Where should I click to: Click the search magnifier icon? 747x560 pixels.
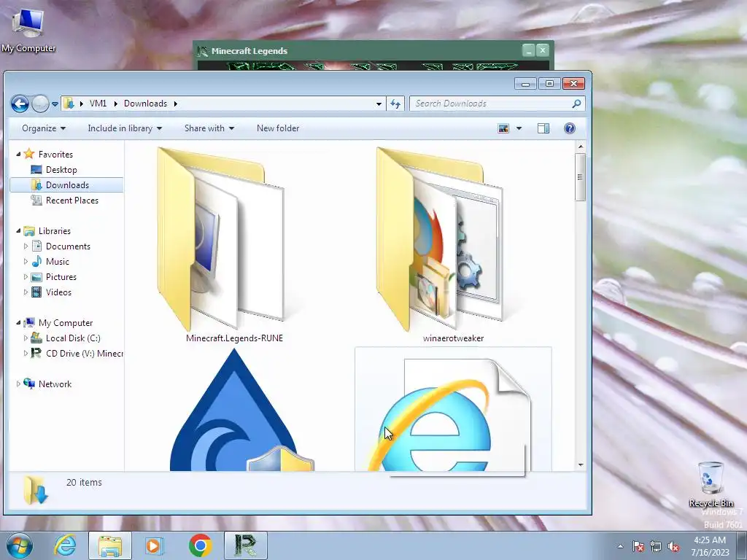coord(576,104)
